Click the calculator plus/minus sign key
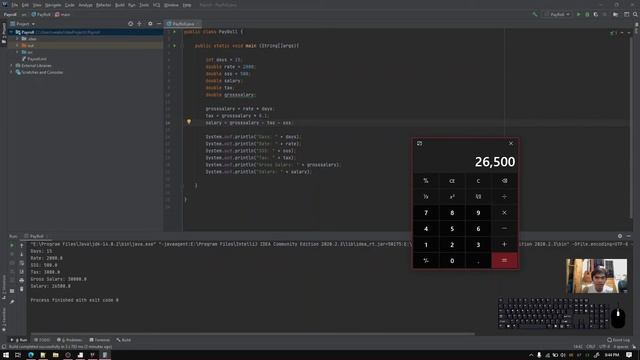The width and height of the screenshot is (640, 360). click(426, 260)
